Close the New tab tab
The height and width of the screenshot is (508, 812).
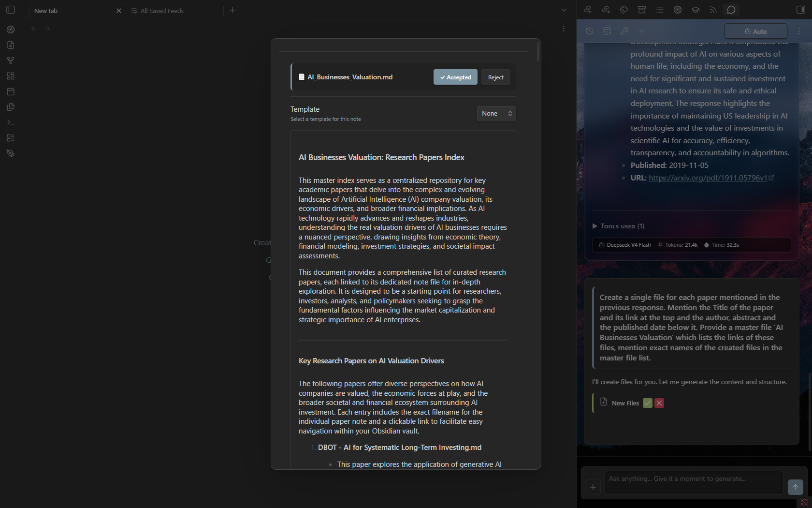click(x=119, y=11)
